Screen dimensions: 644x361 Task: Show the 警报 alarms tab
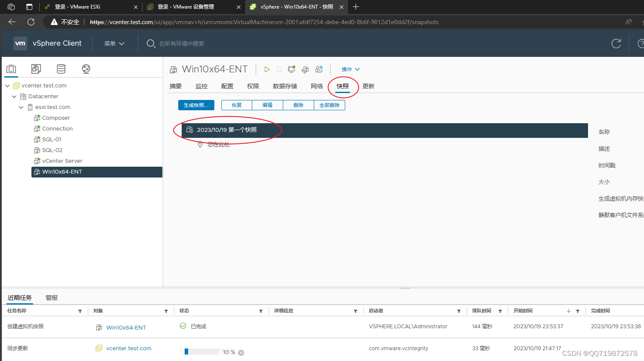pyautogui.click(x=52, y=298)
